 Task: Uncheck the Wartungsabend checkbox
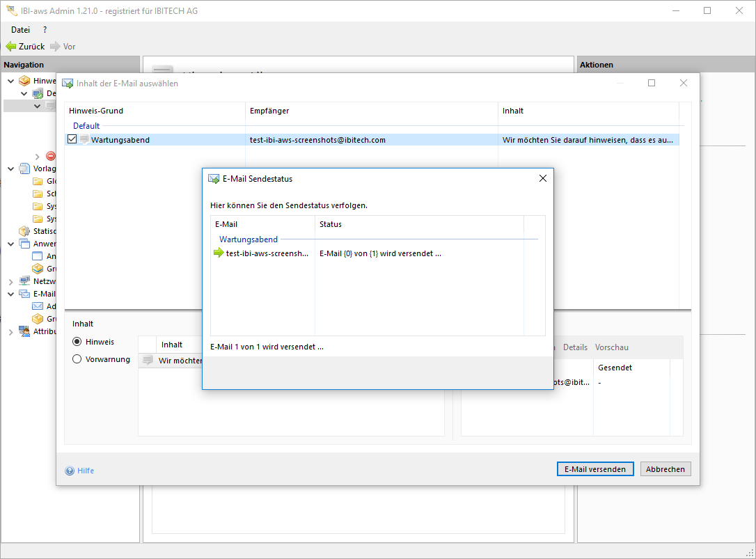click(72, 140)
